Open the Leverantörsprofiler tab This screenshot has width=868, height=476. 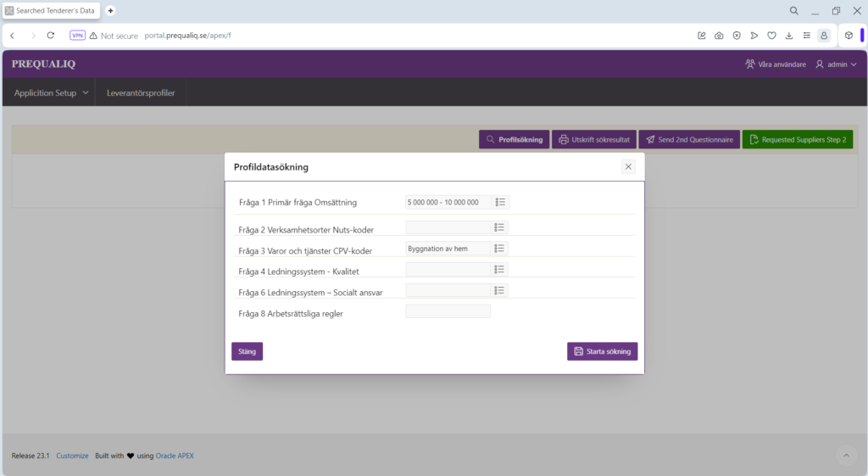141,92
